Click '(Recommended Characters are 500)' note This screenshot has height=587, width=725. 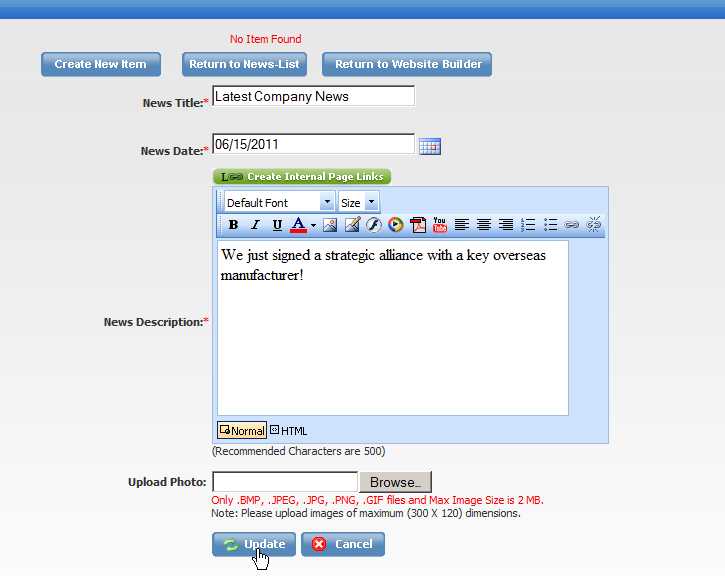[x=298, y=451]
